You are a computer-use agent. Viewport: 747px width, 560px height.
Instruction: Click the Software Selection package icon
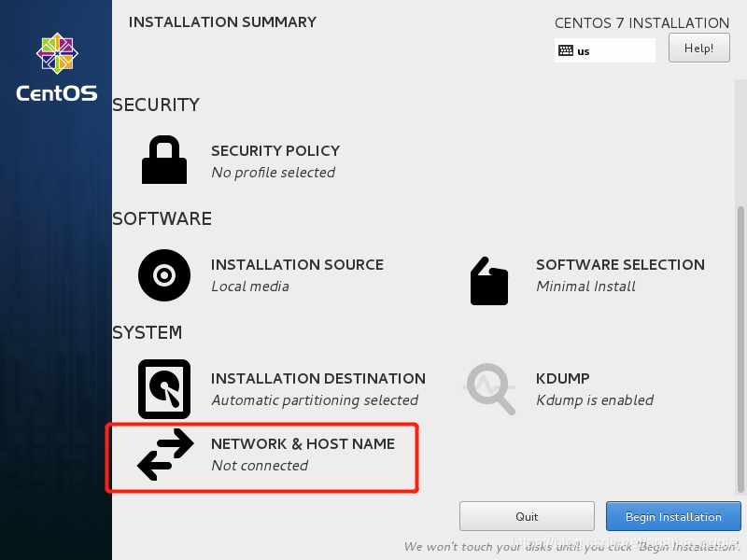(488, 281)
